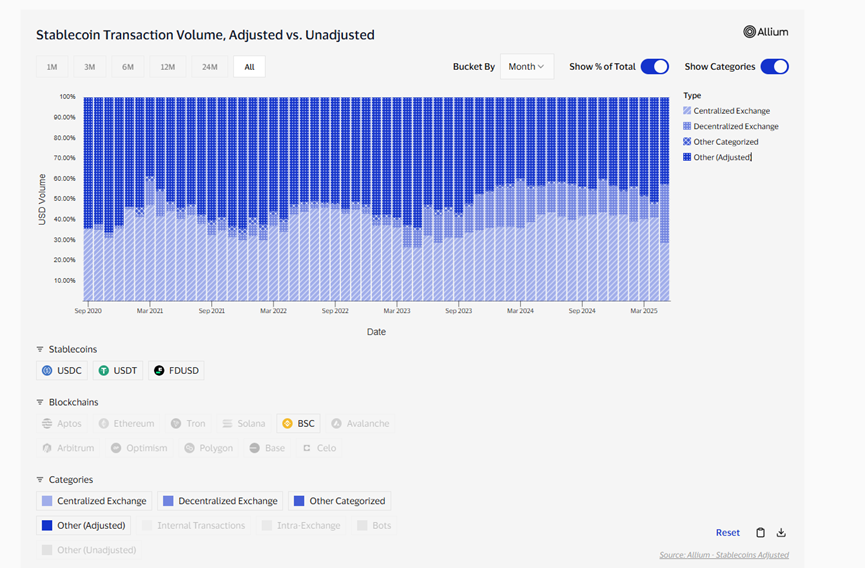Viewport: 865px width, 568px height.
Task: Select the USDT stablecoin chip
Action: click(118, 370)
